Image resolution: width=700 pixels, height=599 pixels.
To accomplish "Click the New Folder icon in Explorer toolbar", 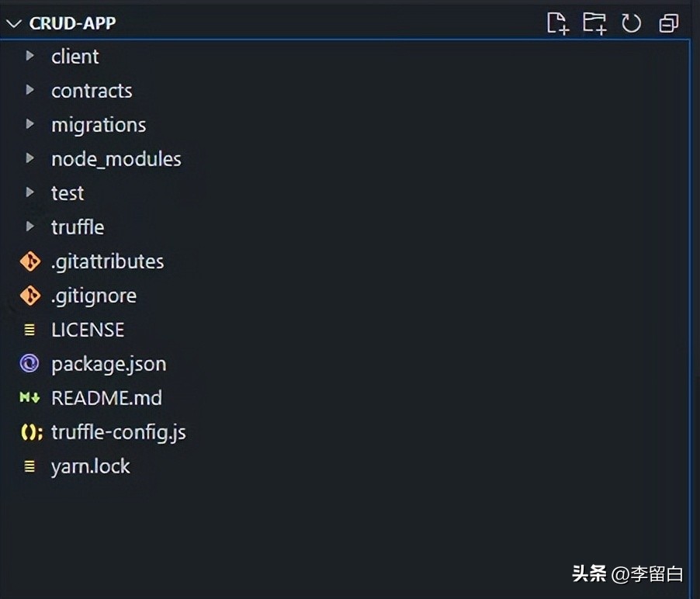I will [x=594, y=23].
